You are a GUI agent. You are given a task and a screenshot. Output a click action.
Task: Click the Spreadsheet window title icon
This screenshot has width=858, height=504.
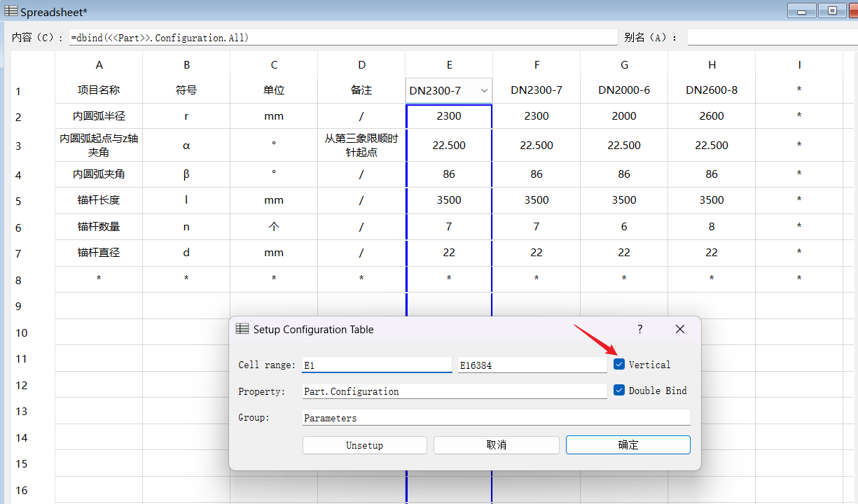click(11, 11)
